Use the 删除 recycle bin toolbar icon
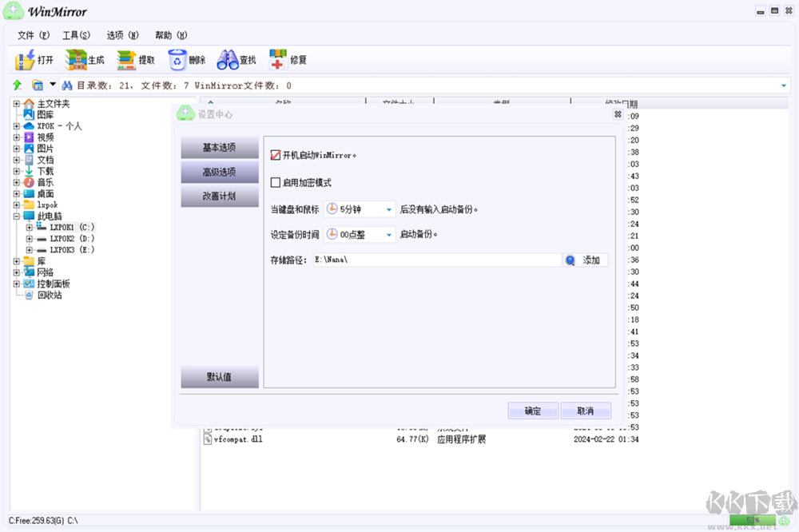The image size is (799, 532). pyautogui.click(x=186, y=59)
